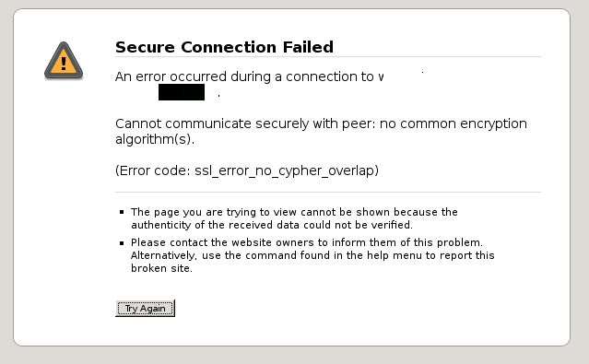Click the second bullet's square marker

click(122, 242)
